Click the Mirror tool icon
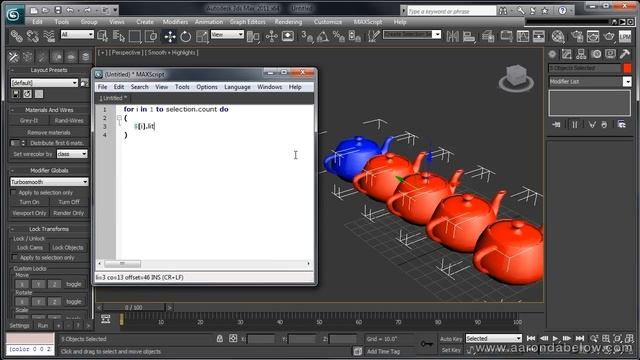This screenshot has height=360, width=640. point(452,36)
